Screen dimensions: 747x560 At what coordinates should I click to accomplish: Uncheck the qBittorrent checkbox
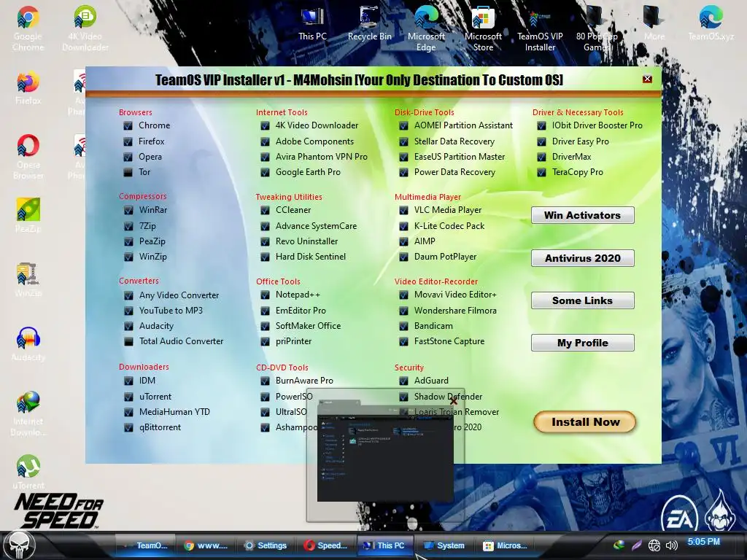tap(128, 427)
